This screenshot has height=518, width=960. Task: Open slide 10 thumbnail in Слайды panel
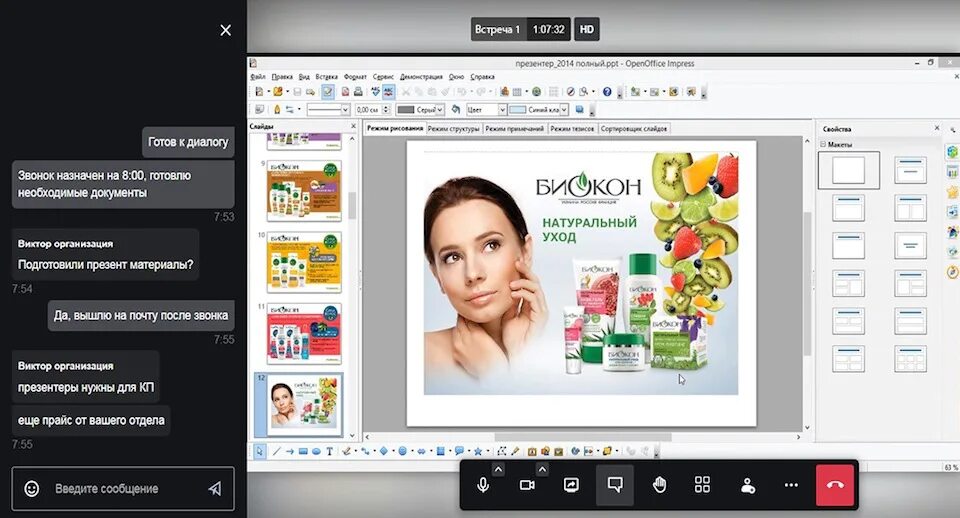pos(304,263)
